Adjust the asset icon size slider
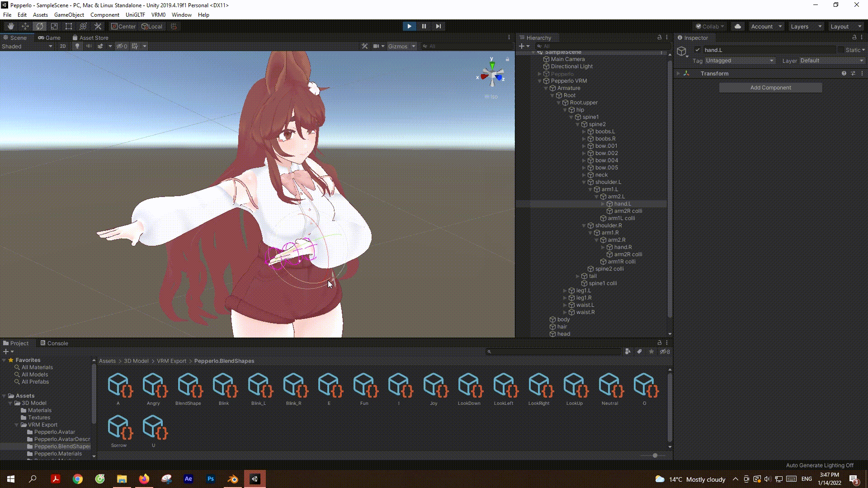The height and width of the screenshot is (488, 868). (655, 455)
